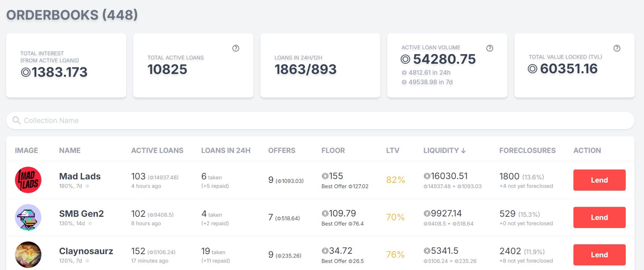Click the status dot next to Mad Lads 180%, 7d
This screenshot has width=644, height=270.
87,186
